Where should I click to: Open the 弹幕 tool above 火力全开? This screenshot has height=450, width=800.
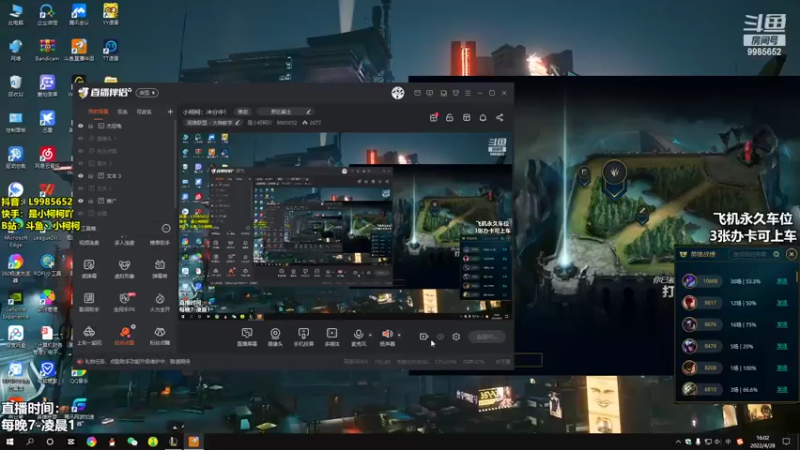pos(160,269)
